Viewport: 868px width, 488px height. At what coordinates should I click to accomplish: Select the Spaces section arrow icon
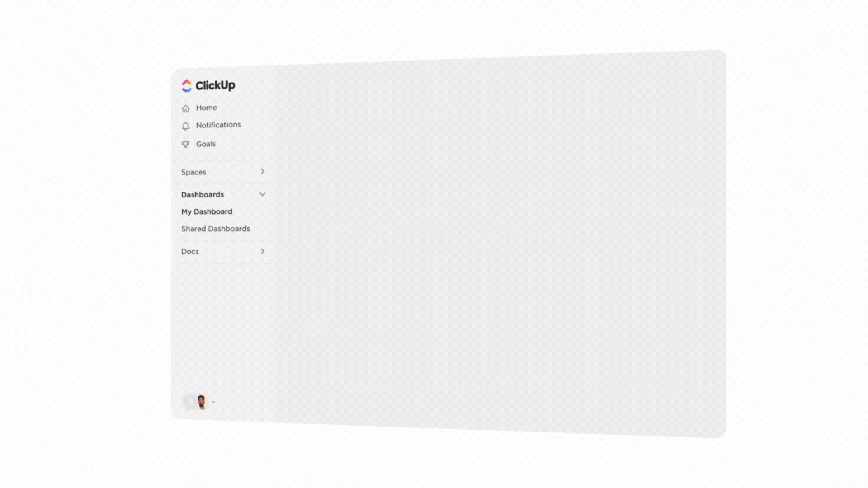coord(262,172)
